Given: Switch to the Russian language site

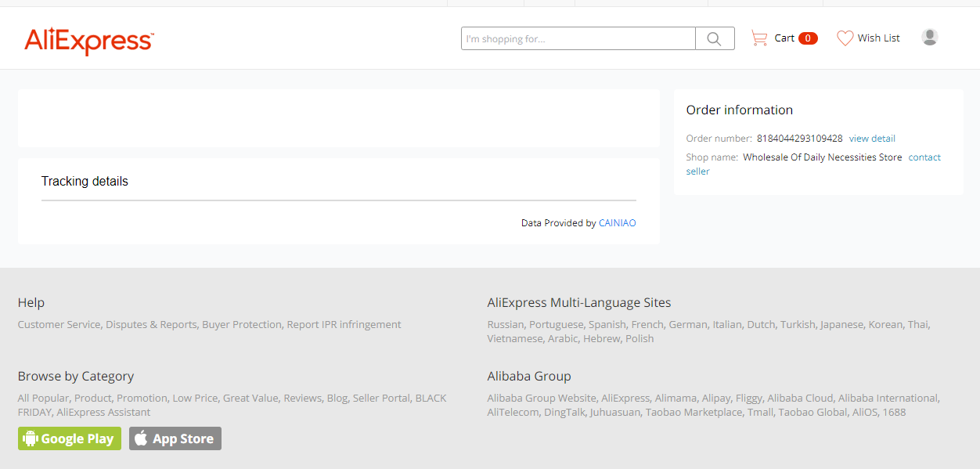Looking at the screenshot, I should point(505,324).
